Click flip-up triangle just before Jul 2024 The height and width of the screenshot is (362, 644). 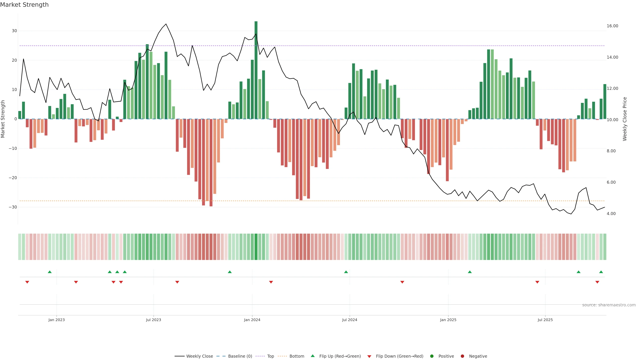tap(346, 272)
